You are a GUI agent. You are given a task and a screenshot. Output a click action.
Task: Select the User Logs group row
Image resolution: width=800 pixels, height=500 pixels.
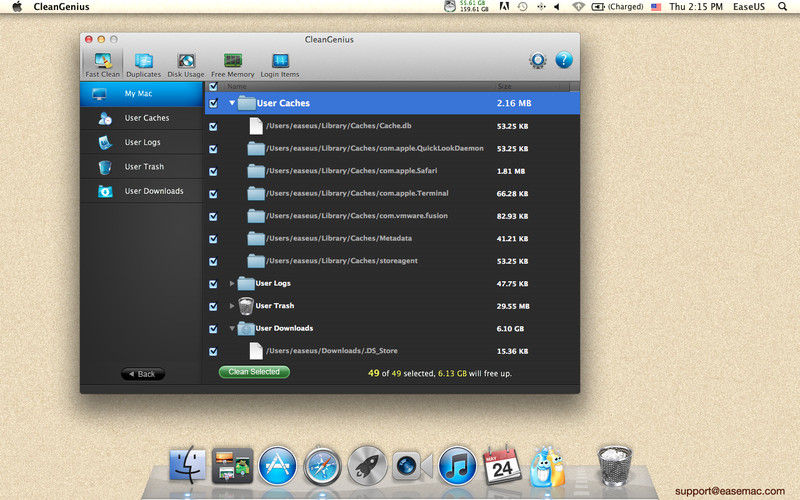coord(392,283)
